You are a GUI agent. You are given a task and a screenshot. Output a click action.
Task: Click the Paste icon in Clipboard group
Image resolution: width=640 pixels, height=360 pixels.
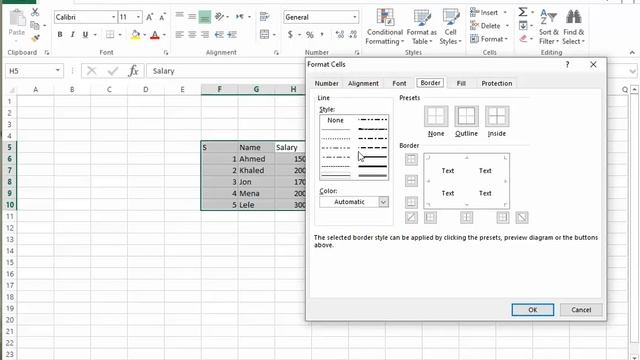(x=17, y=18)
